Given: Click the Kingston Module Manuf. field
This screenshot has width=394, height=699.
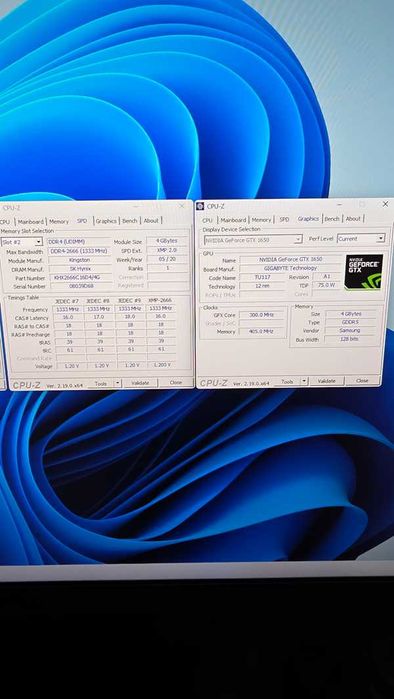Looking at the screenshot, I should (x=80, y=260).
